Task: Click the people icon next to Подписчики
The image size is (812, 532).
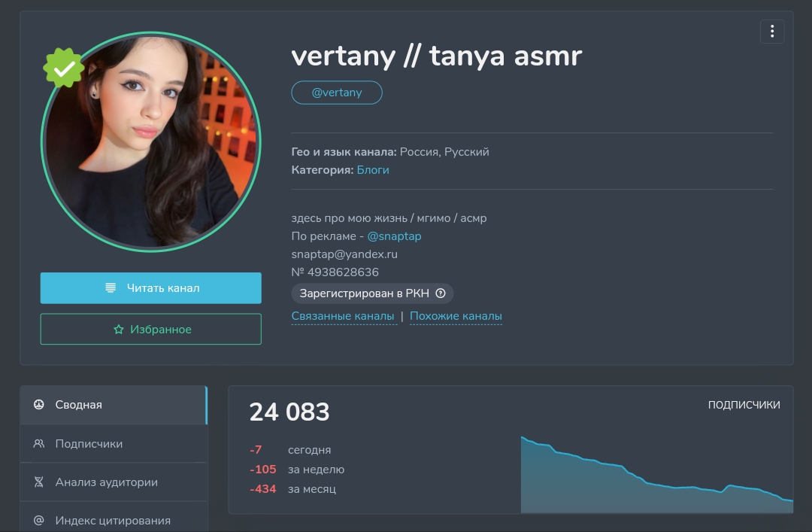Action: pos(39,444)
